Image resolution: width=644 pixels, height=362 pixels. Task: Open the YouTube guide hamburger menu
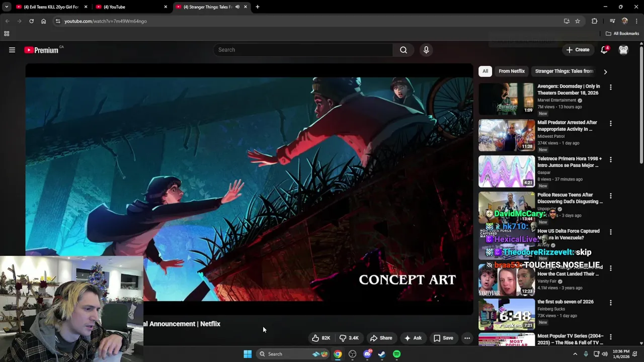click(x=12, y=50)
